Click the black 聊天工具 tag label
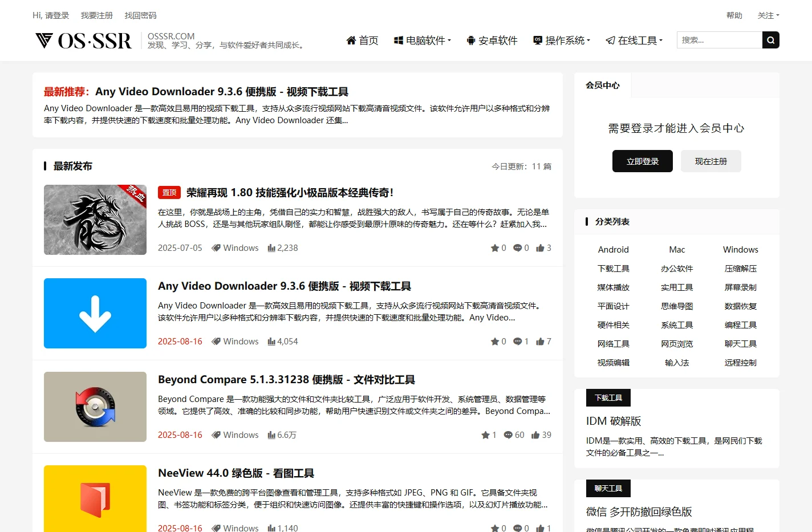812x532 pixels. (608, 488)
